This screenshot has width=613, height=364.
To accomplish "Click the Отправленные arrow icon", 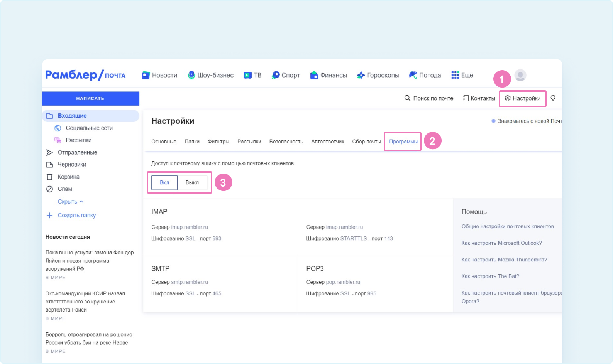I will (x=49, y=152).
